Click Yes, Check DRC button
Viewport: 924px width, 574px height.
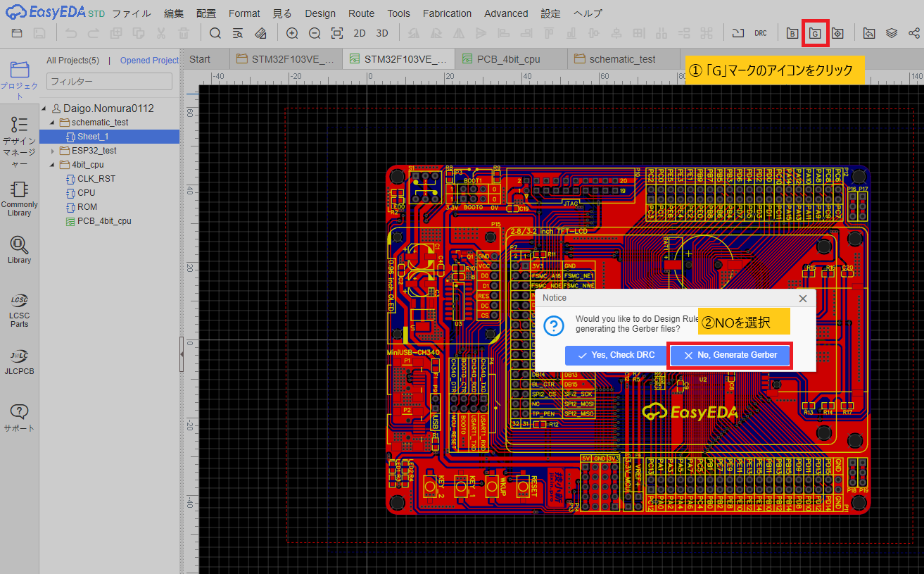coord(615,355)
